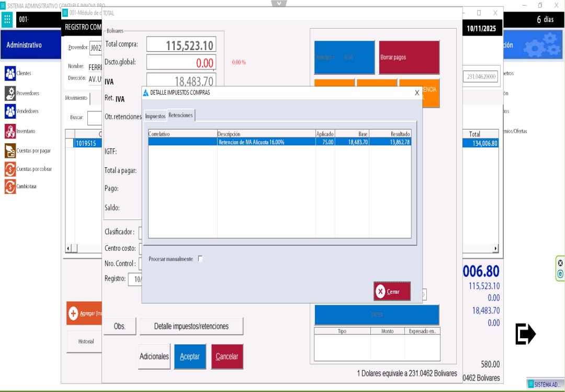
Task: Click the exit arrow icon
Action: click(525, 334)
